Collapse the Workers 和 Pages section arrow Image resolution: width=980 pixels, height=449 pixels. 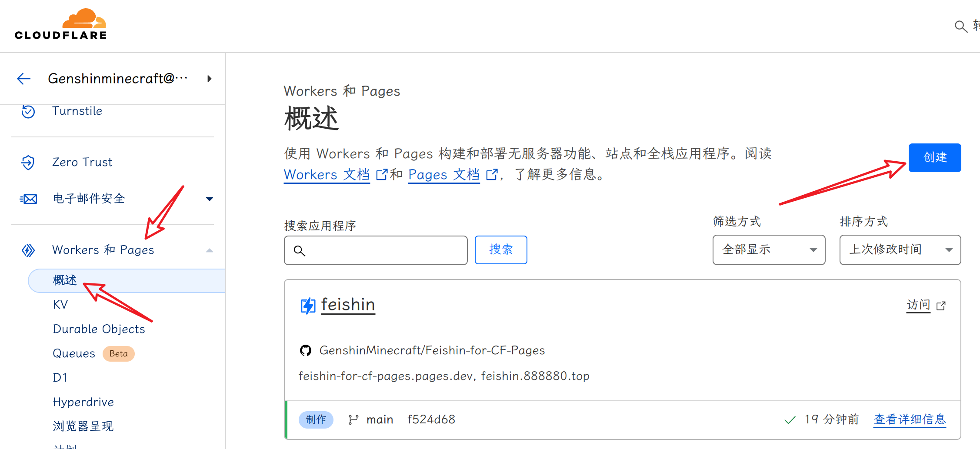(210, 250)
